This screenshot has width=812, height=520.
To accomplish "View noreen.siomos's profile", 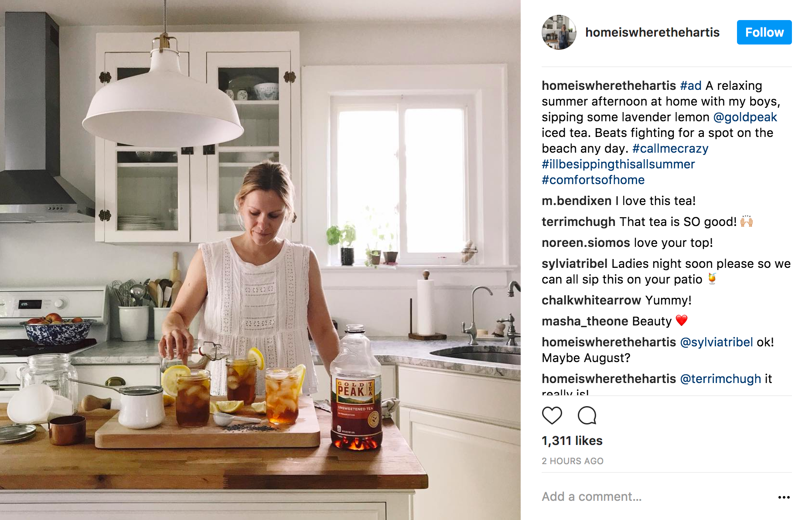I will [x=586, y=243].
